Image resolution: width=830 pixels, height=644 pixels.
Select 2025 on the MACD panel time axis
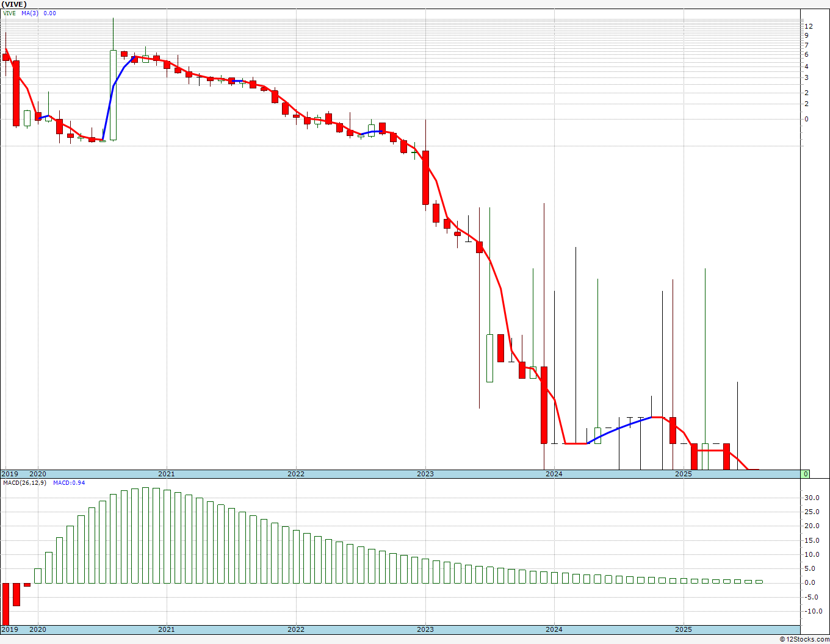(684, 629)
